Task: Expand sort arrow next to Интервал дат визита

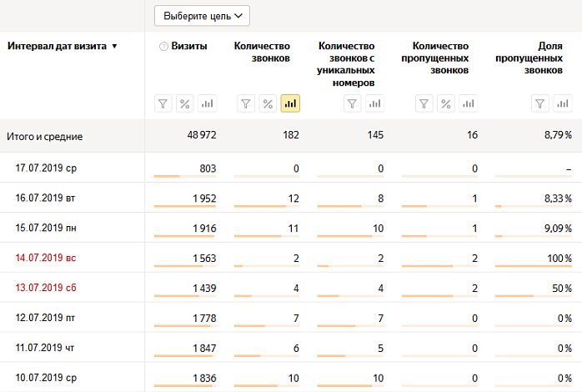Action: pyautogui.click(x=114, y=47)
